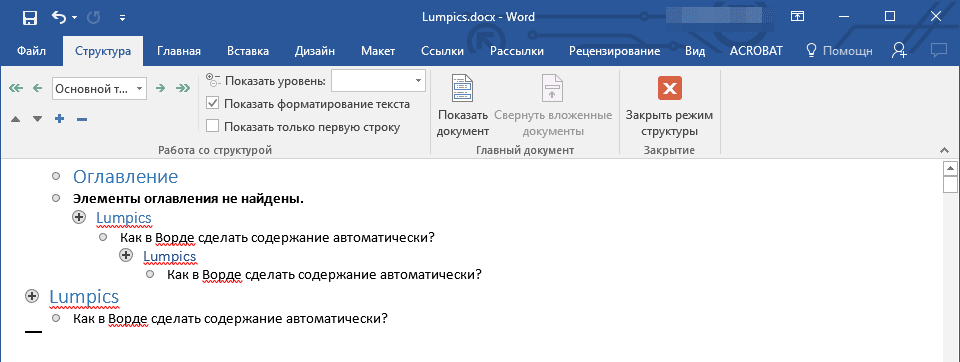Open the Основной текст level dropdown
The width and height of the screenshot is (960, 362).
click(x=140, y=88)
